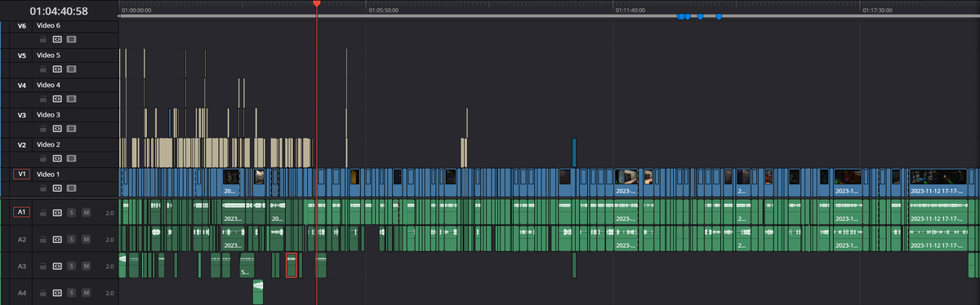Toggle auto track selector on Video 1
The image size is (980, 305).
click(57, 188)
